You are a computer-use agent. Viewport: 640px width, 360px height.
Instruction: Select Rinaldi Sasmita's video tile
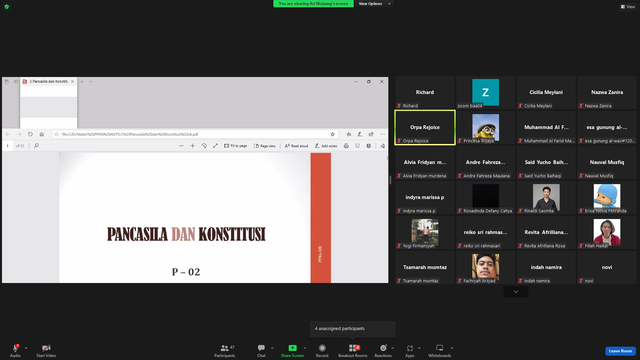click(546, 198)
